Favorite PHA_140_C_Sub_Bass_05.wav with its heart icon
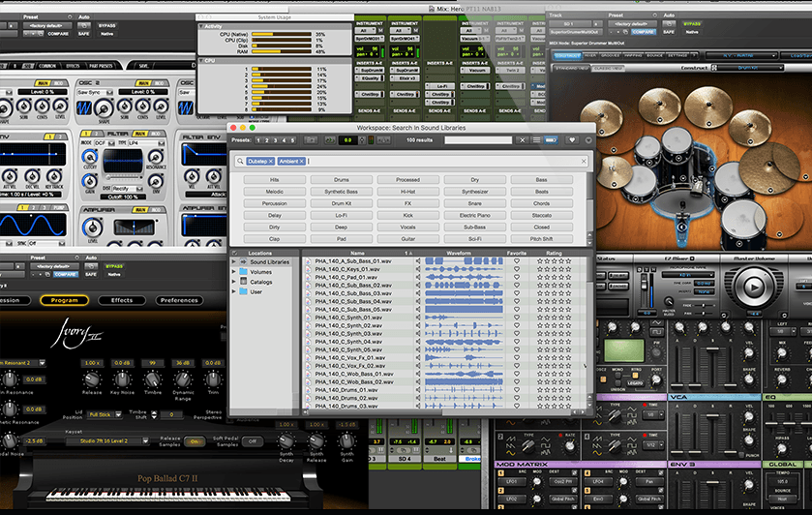 click(x=516, y=310)
